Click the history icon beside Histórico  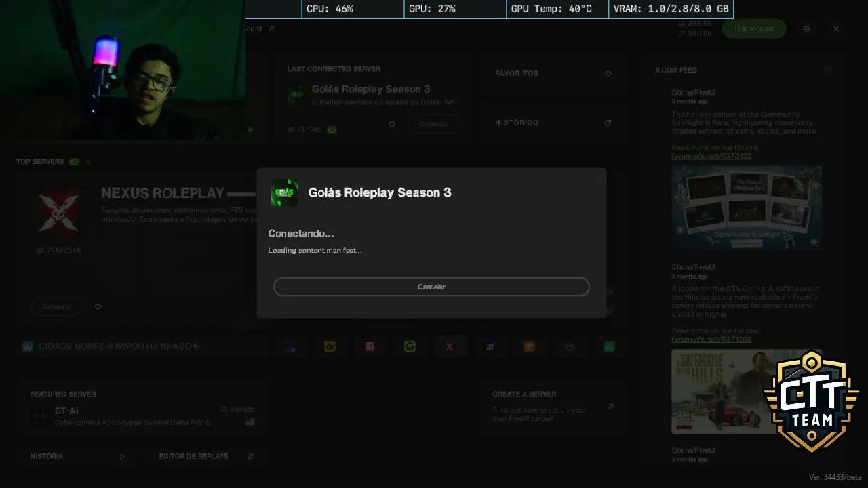pos(608,123)
